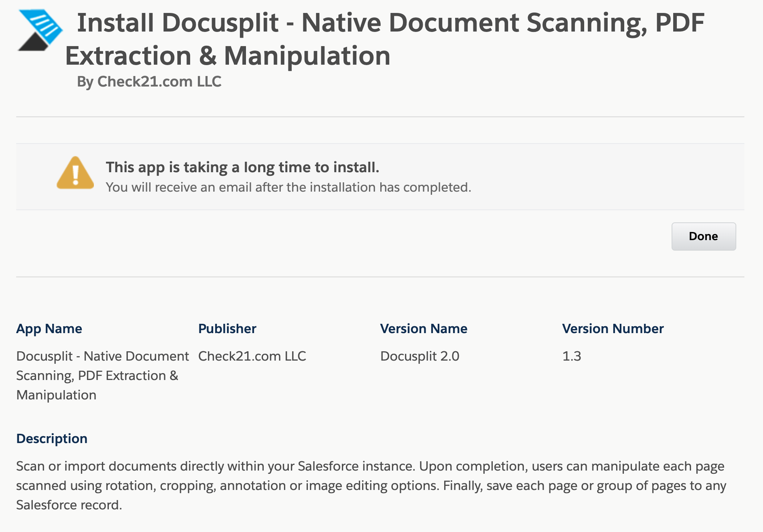
Task: Click 'This app is taking a long time to install.'
Action: click(242, 167)
